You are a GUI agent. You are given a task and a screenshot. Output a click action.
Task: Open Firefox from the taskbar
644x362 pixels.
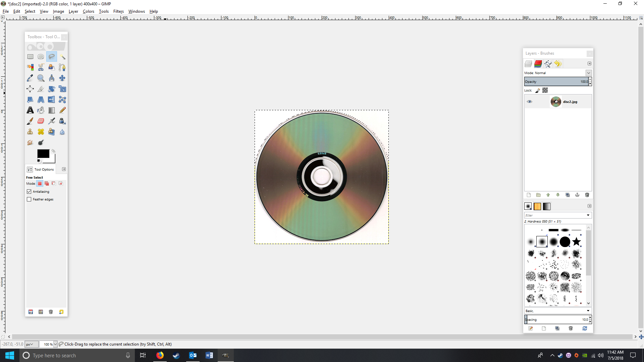160,355
